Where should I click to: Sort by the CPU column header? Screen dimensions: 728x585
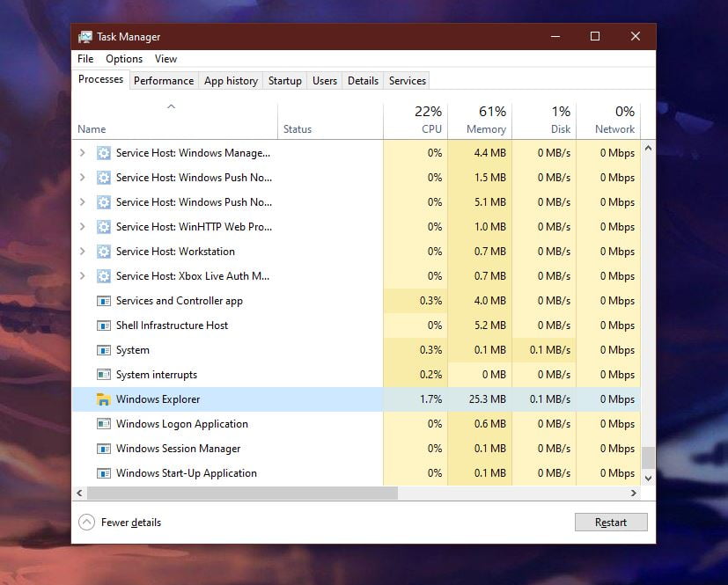point(415,121)
